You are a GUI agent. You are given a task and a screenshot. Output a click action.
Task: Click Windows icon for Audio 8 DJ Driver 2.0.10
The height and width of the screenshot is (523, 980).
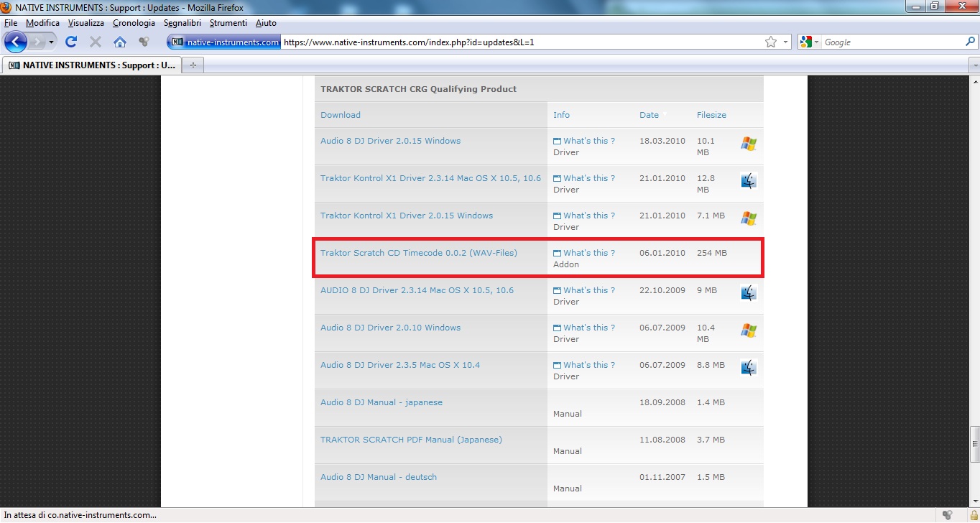(x=749, y=330)
